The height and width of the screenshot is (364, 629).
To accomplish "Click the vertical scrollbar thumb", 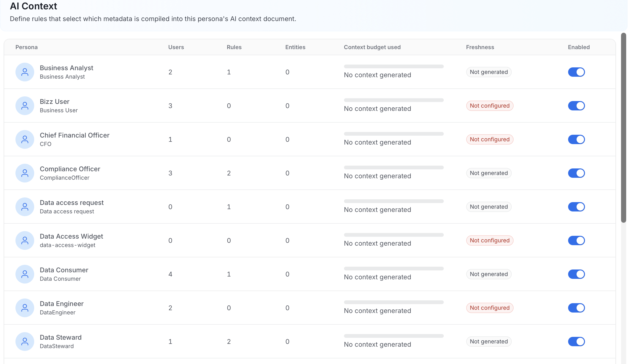I will 624,128.
